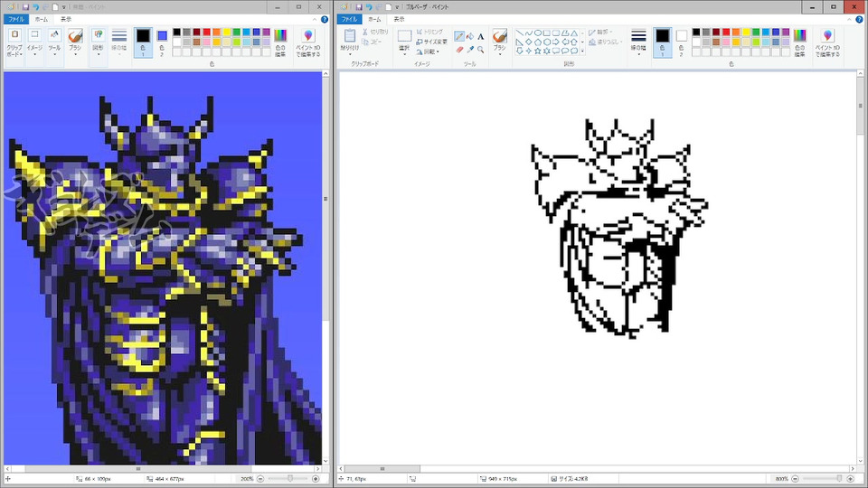Click the Cut scissors icon in right window
The image size is (868, 488).
[365, 33]
